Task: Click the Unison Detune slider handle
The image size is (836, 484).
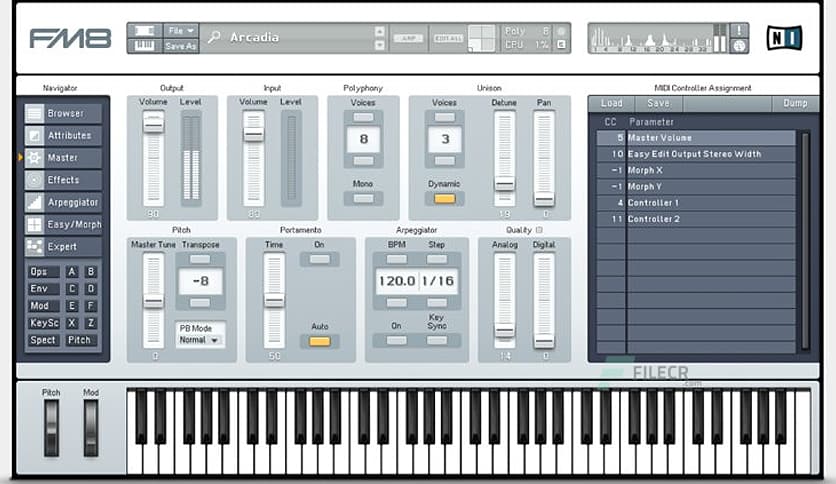Action: [504, 185]
